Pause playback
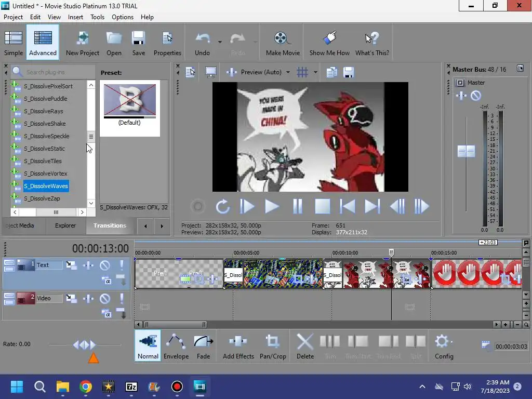The height and width of the screenshot is (399, 532). point(298,206)
